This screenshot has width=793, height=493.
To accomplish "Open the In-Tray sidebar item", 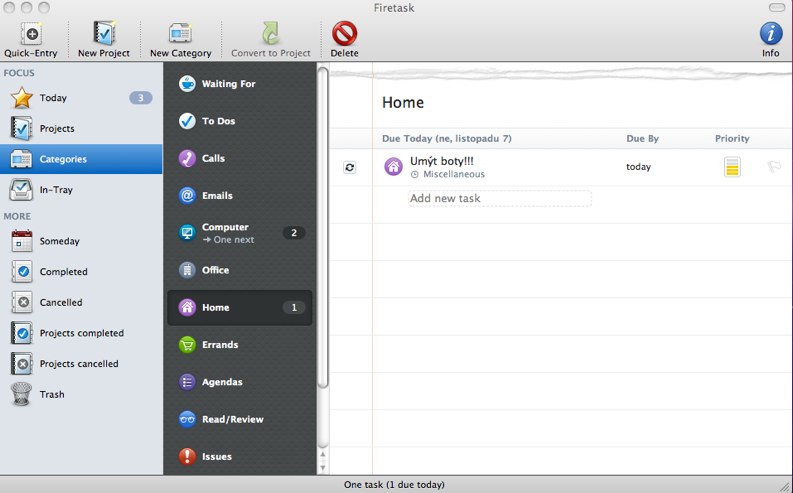I will tap(81, 190).
